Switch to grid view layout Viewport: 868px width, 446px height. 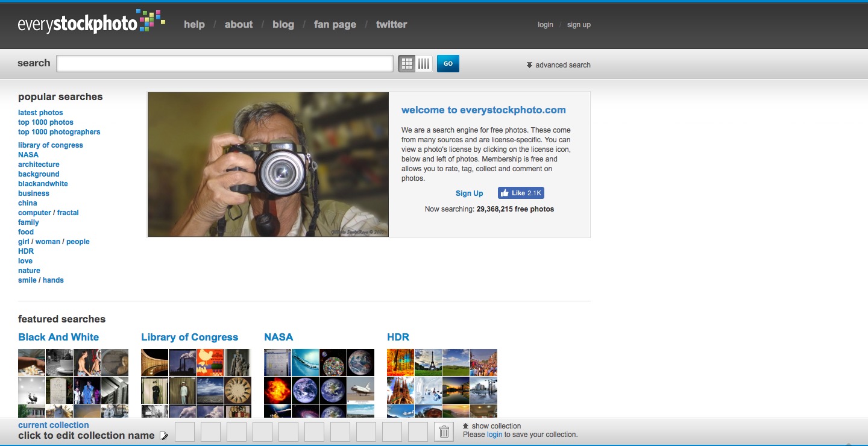[x=407, y=63]
